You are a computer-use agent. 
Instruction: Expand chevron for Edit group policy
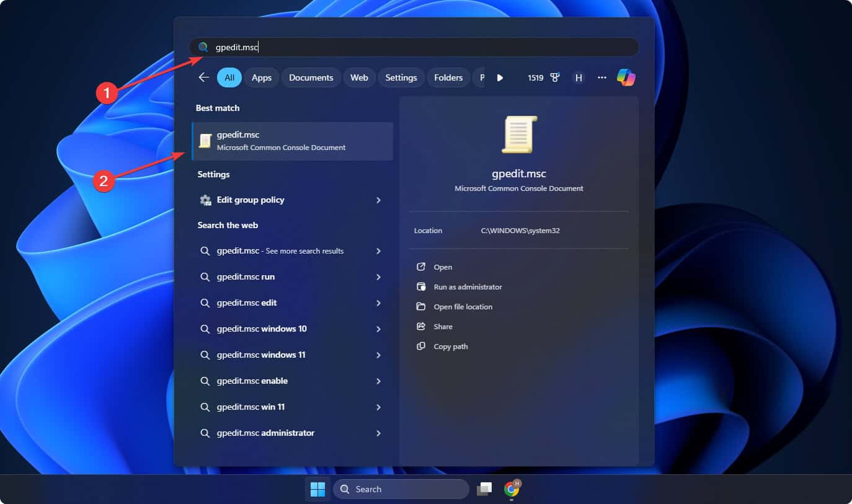pyautogui.click(x=378, y=200)
